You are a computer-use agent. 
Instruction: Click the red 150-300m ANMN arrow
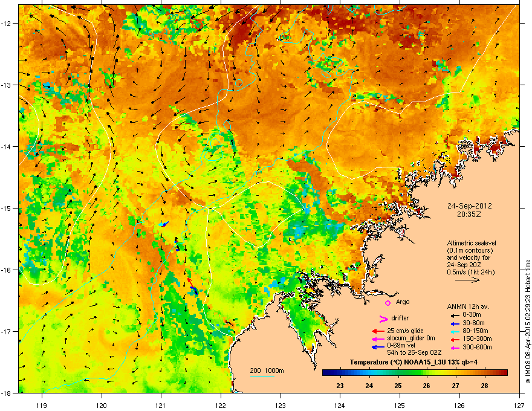(454, 340)
